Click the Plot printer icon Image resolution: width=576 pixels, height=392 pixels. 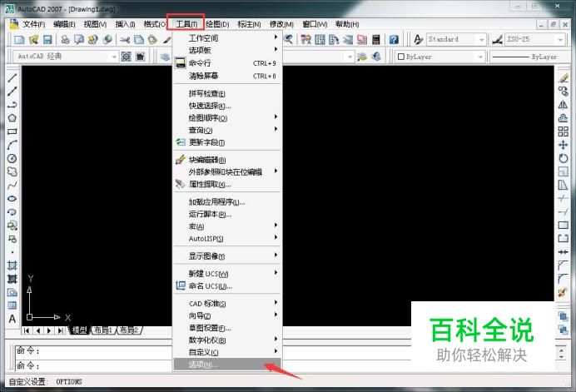(x=66, y=39)
